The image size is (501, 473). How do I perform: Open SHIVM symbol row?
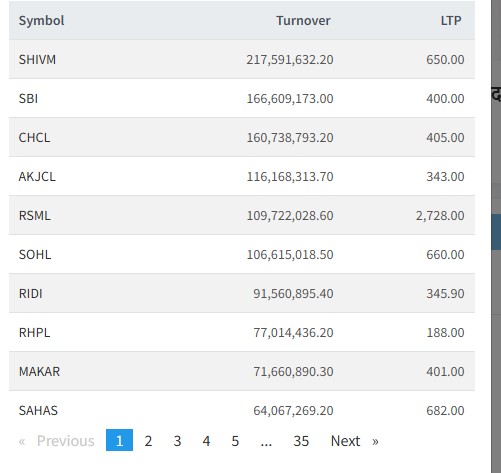click(37, 59)
